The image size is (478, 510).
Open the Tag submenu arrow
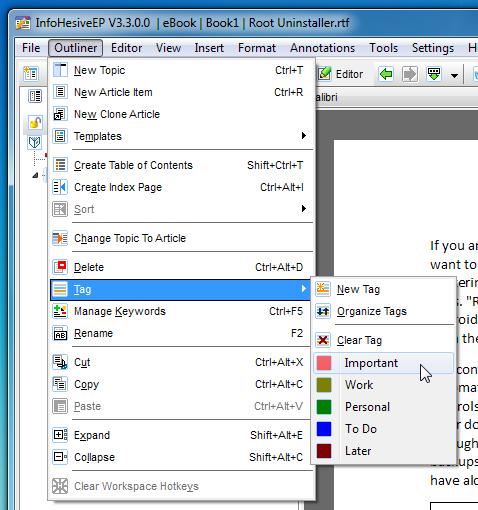point(304,289)
